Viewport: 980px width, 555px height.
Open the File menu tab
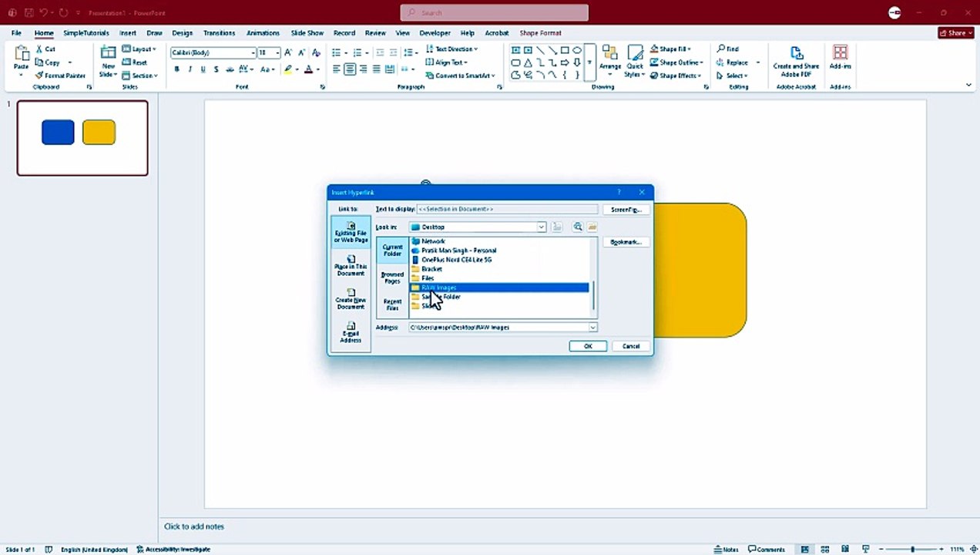click(x=16, y=33)
